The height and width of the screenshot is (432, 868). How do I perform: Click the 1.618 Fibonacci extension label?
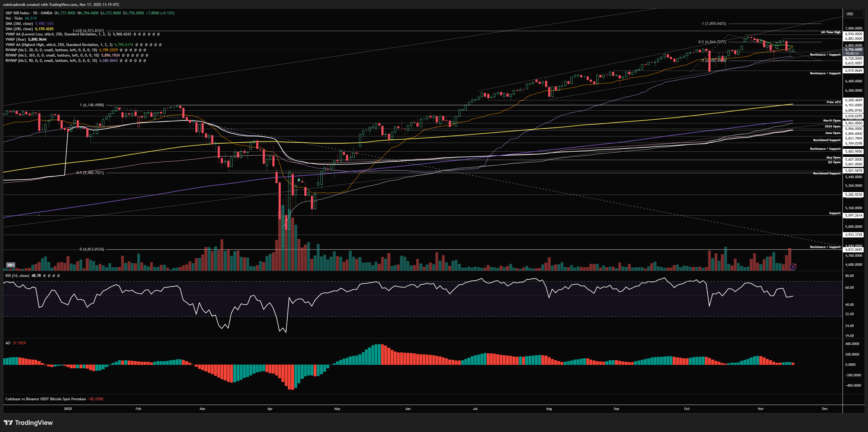(88, 31)
